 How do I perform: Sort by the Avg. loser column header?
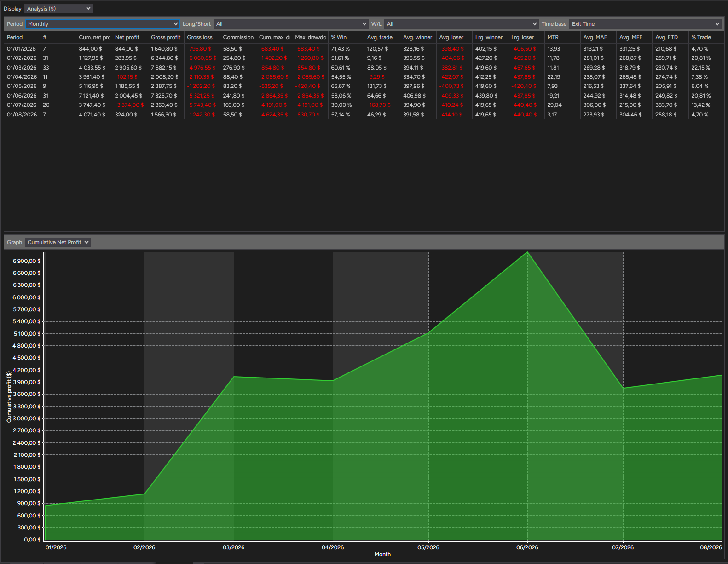click(454, 37)
